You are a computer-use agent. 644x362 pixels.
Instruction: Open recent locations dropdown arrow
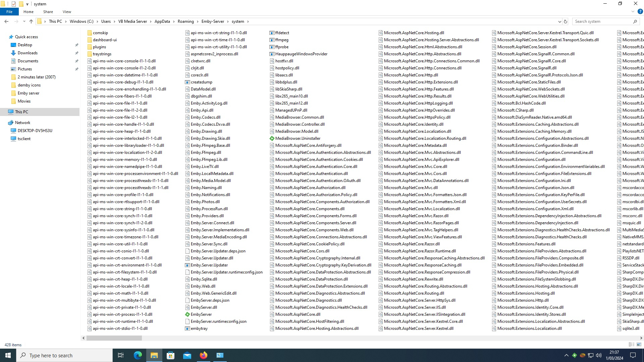[x=24, y=21]
